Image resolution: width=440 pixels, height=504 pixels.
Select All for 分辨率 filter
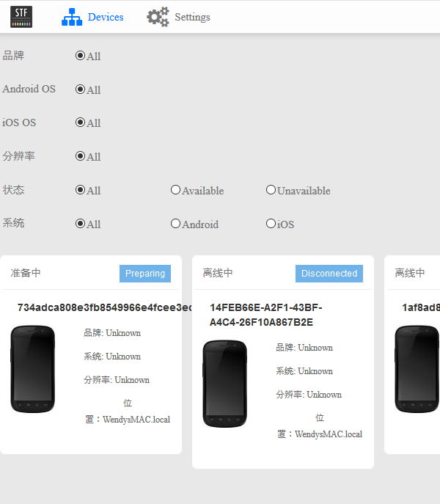click(80, 156)
